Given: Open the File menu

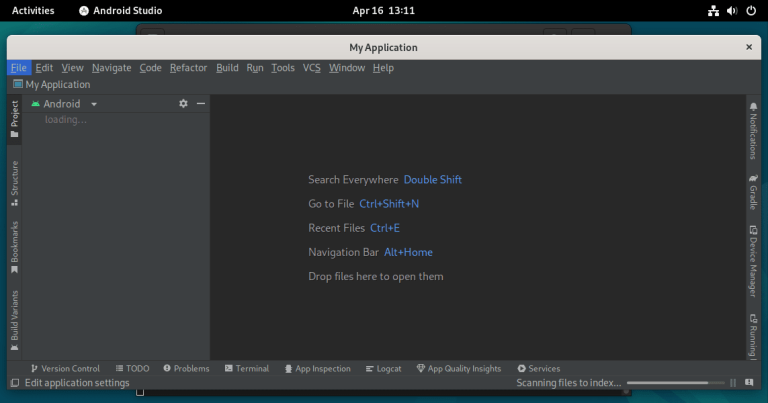Looking at the screenshot, I should coord(19,68).
